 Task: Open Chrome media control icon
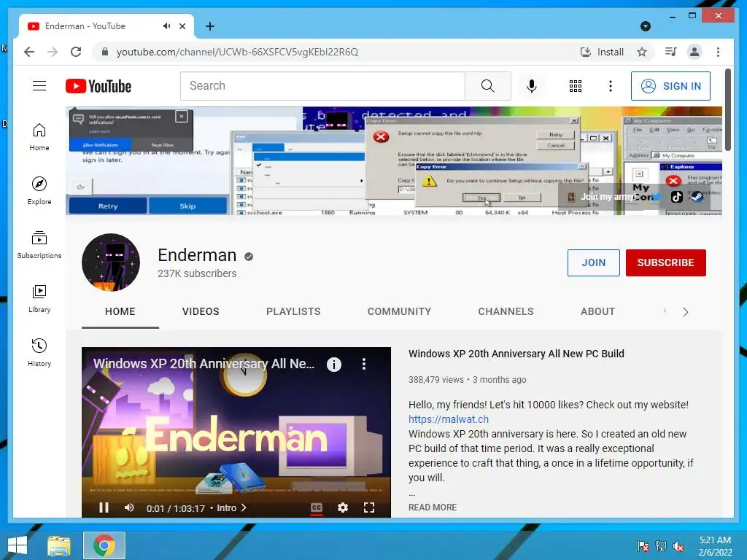(x=670, y=52)
